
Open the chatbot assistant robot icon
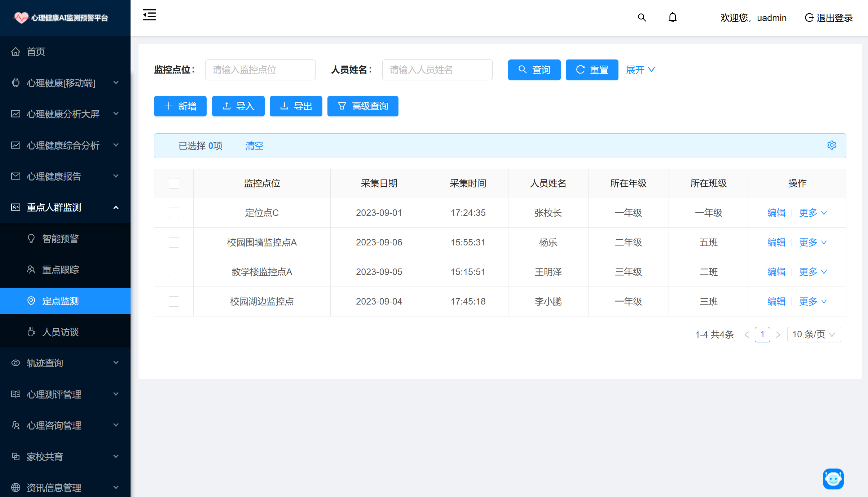click(x=833, y=479)
